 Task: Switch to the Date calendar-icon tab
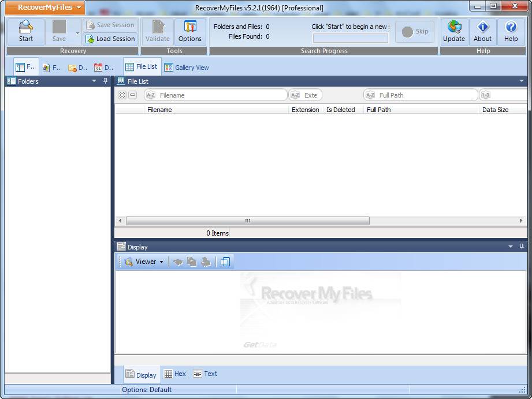point(104,68)
